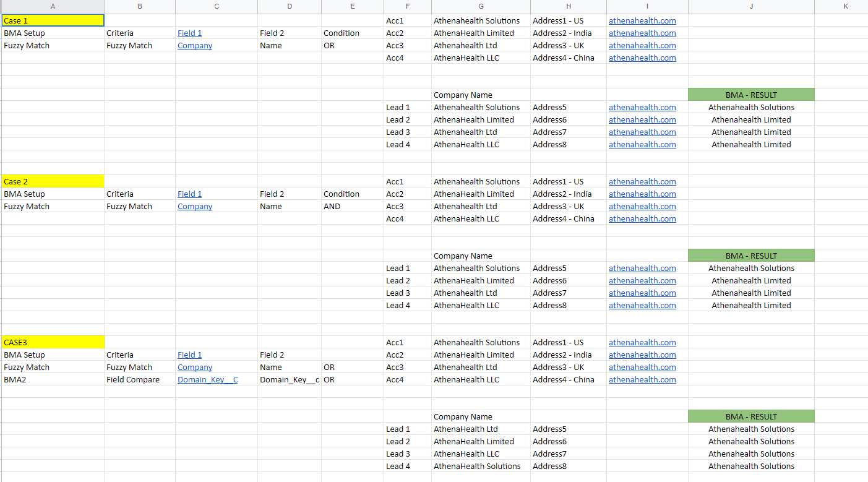Select 'AthenaHealth LLC' in Case 1 Acc4 row
The height and width of the screenshot is (482, 868).
point(481,58)
